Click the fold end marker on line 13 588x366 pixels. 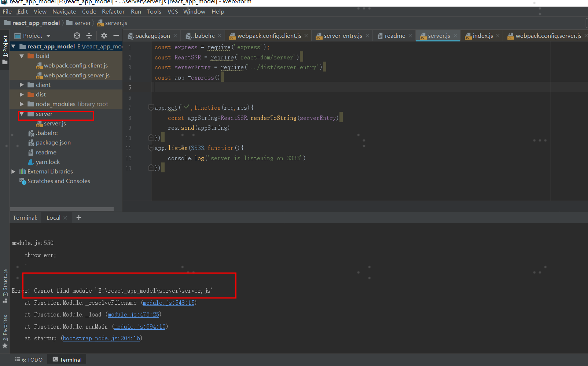[x=151, y=168]
